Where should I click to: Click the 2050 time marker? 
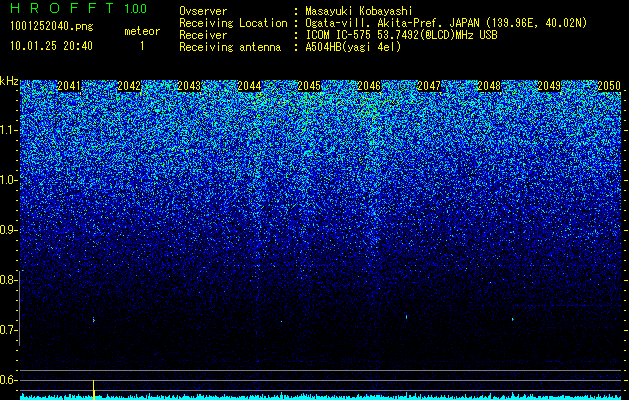(x=609, y=86)
